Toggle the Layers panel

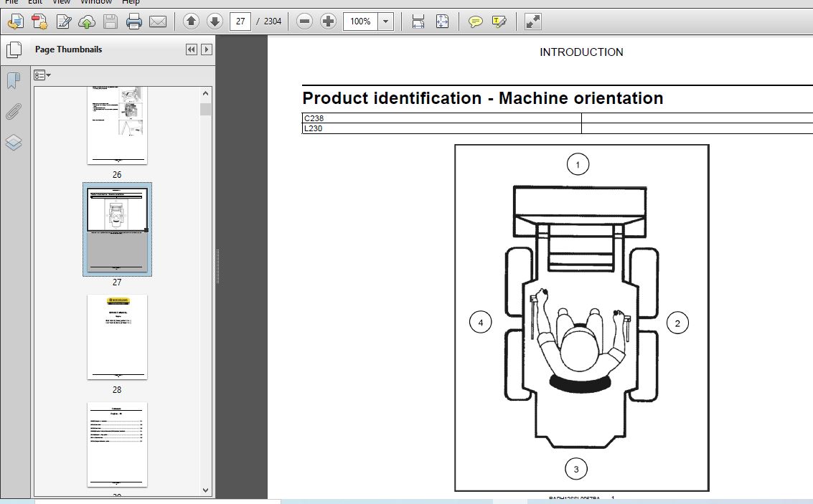pos(14,143)
